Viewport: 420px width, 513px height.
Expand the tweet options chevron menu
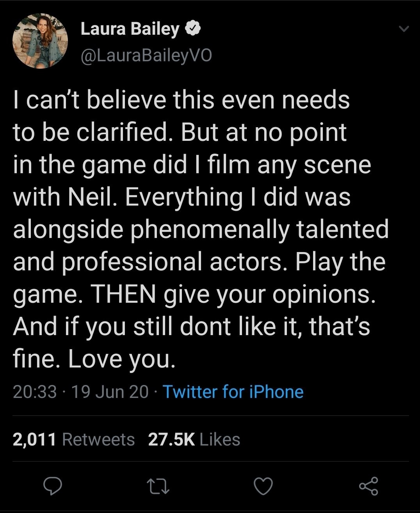point(405,29)
